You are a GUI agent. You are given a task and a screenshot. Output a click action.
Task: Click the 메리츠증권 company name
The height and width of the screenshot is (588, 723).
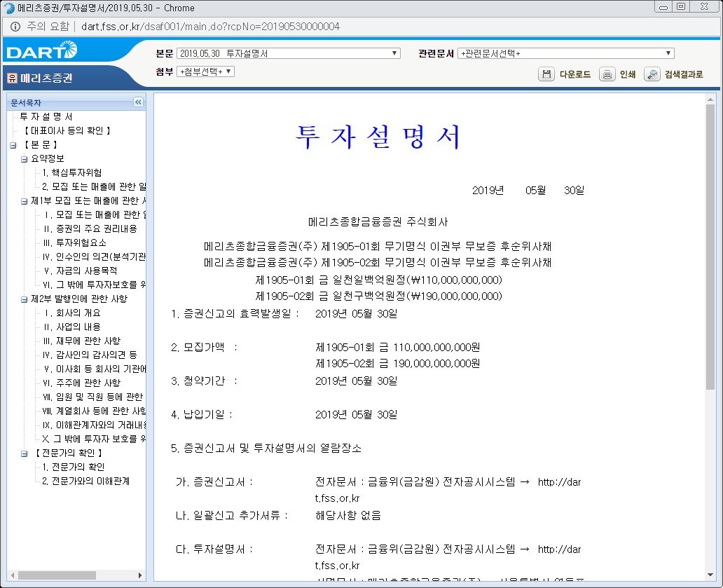(46, 78)
